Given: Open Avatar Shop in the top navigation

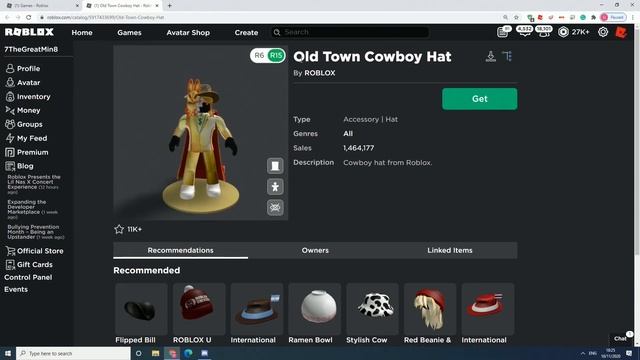Looking at the screenshot, I should coord(188,33).
